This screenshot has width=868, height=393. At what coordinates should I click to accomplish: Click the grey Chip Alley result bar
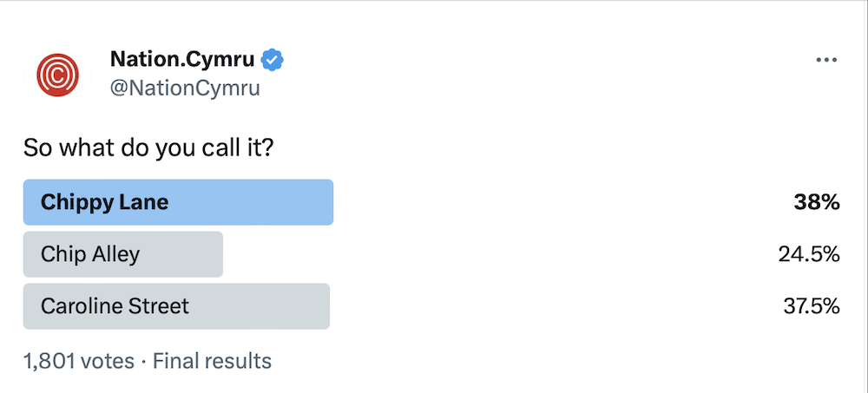123,254
